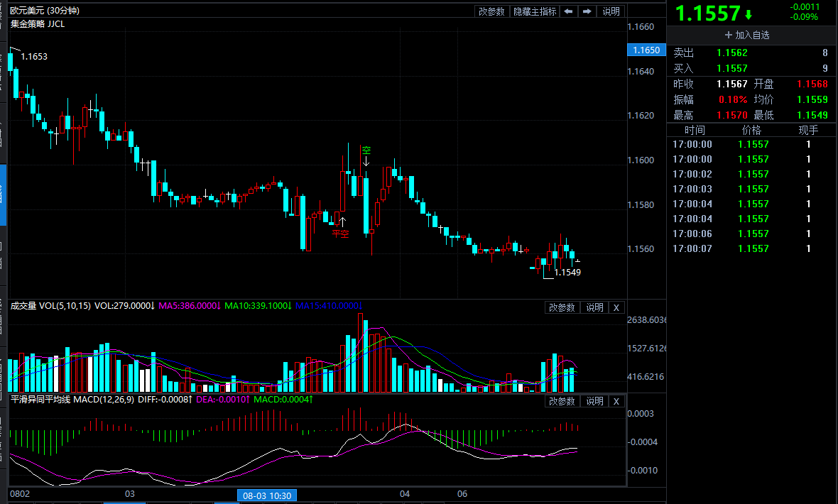Click the 04 date on time axis
Viewport: 838px width, 504px height.
[x=405, y=494]
